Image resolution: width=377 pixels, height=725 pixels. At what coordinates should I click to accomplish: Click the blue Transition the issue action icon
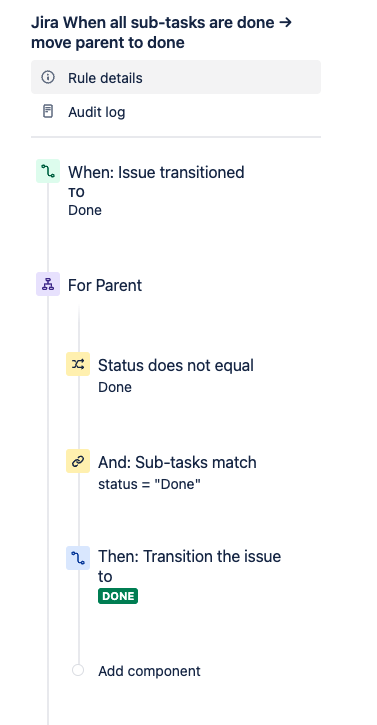78,558
